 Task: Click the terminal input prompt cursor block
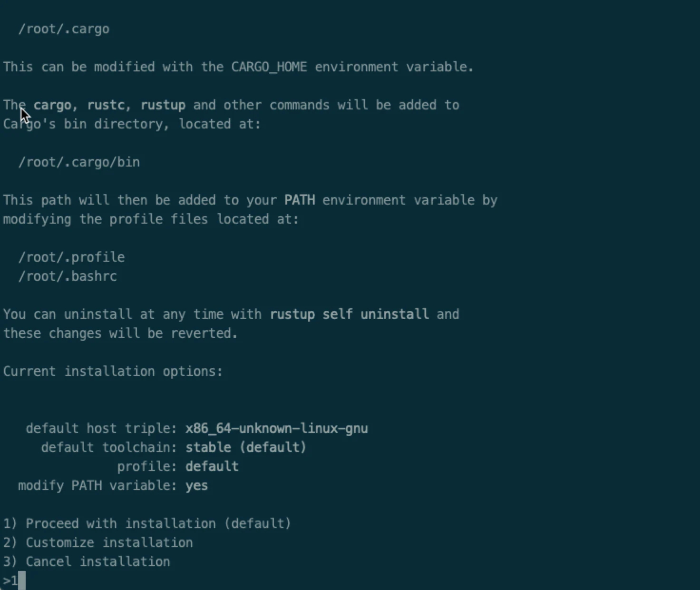coord(21,581)
